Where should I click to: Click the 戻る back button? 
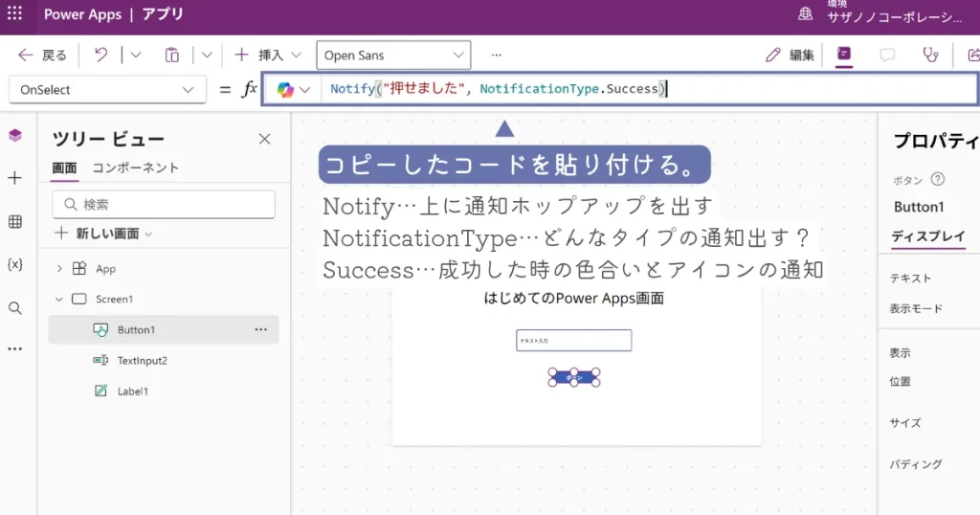point(43,55)
